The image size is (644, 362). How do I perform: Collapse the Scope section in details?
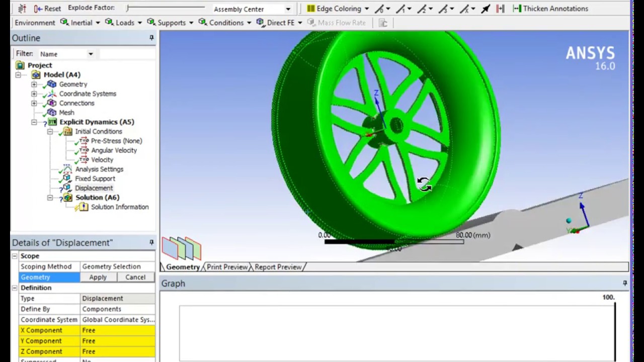pyautogui.click(x=15, y=256)
